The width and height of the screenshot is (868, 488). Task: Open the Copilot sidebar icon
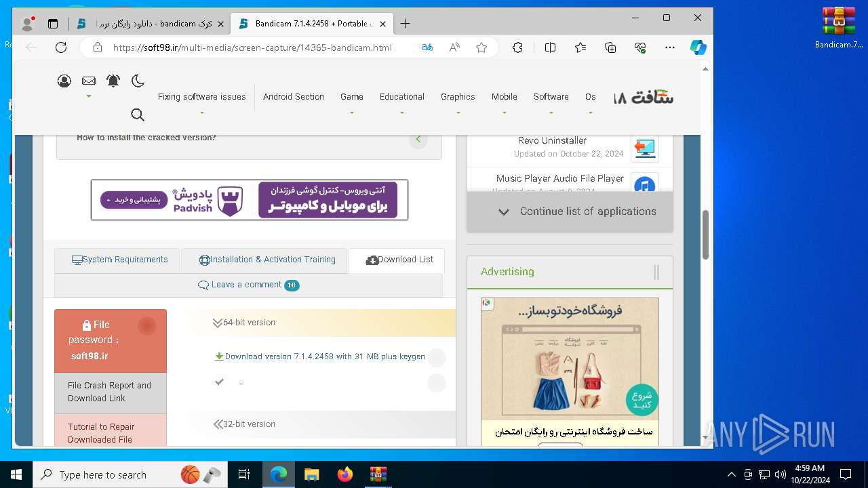[x=698, y=47]
